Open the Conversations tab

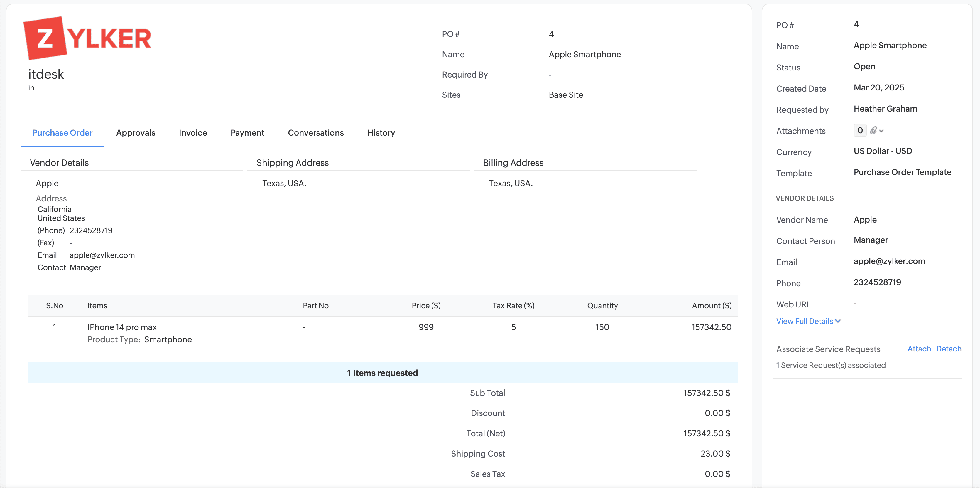point(316,133)
